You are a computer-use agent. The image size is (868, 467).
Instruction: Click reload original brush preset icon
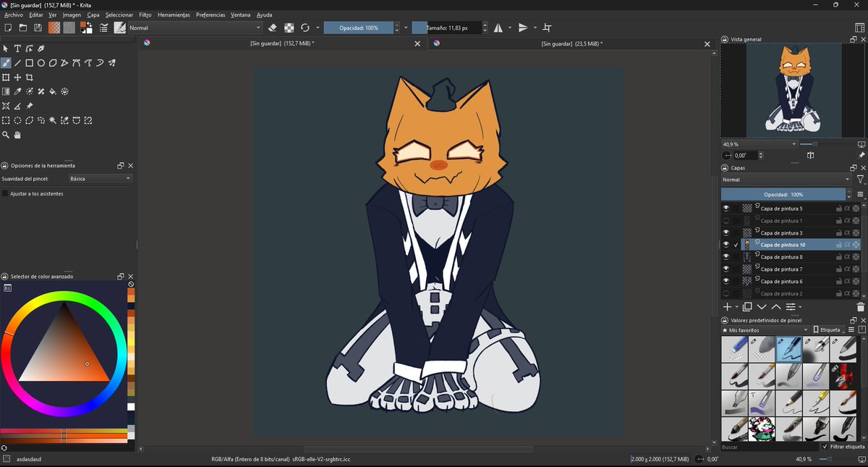pos(305,28)
